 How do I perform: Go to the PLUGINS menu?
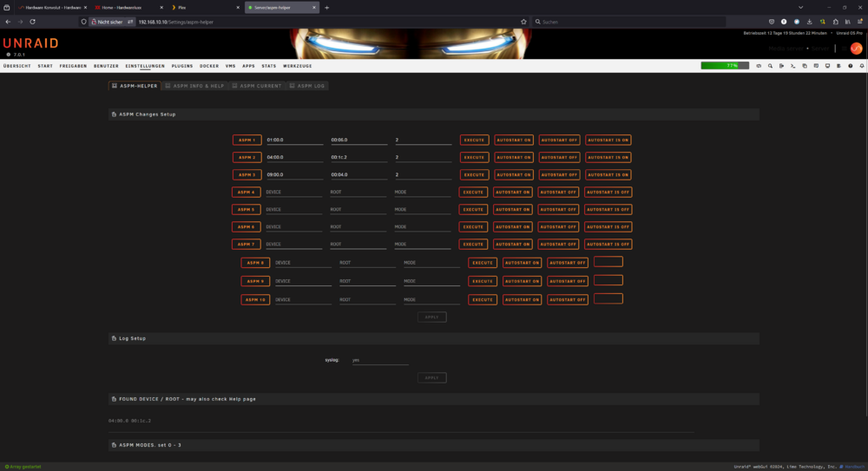point(182,66)
